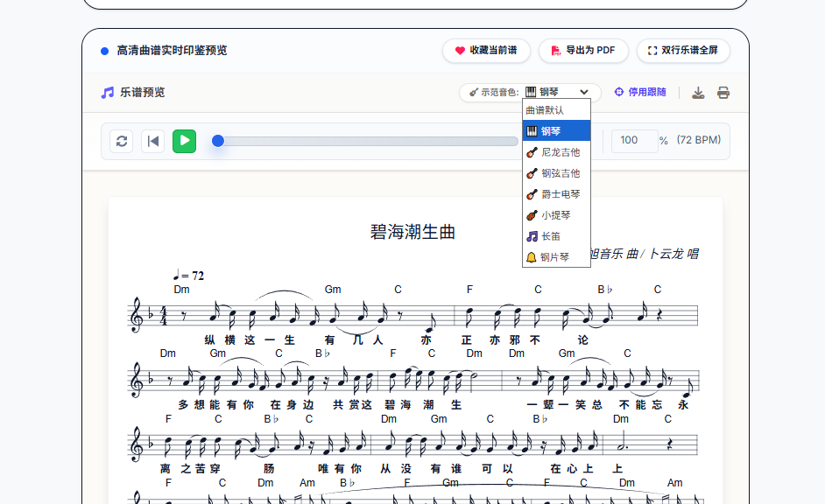Viewport: 825px width, 504px height.
Task: Click the guitar icon beside 示范音色 label
Action: [x=474, y=93]
